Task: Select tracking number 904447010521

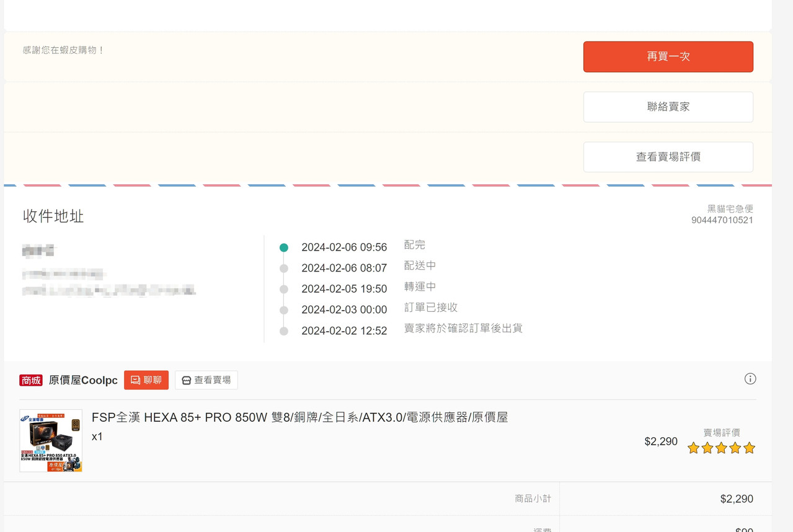Action: 722,220
